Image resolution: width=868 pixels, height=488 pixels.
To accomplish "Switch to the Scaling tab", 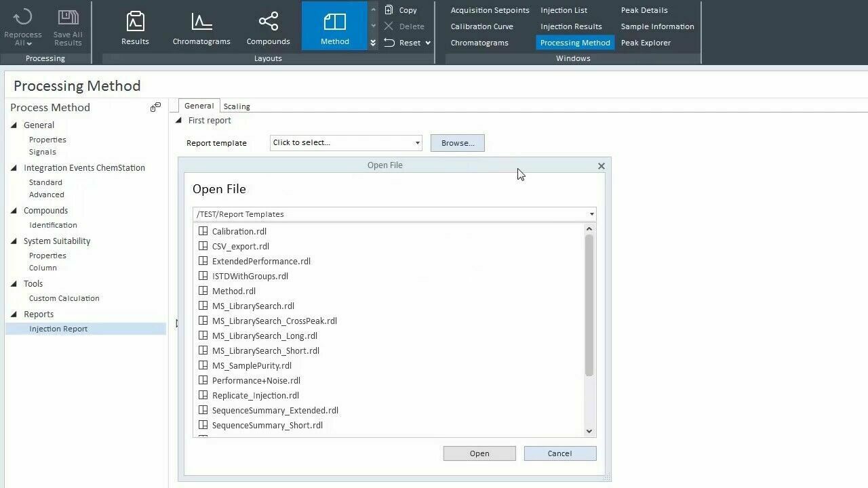I will point(237,106).
